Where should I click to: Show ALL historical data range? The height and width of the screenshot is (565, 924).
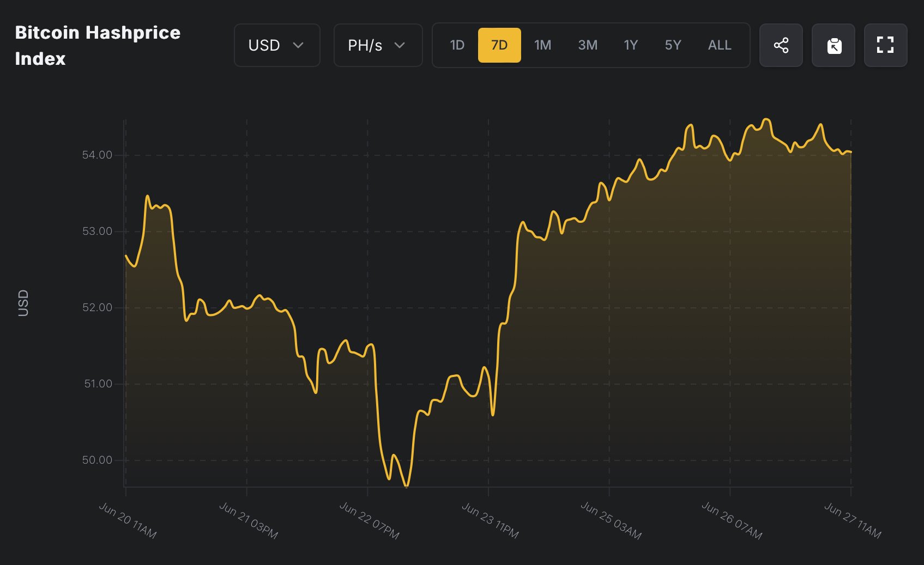[x=720, y=45]
